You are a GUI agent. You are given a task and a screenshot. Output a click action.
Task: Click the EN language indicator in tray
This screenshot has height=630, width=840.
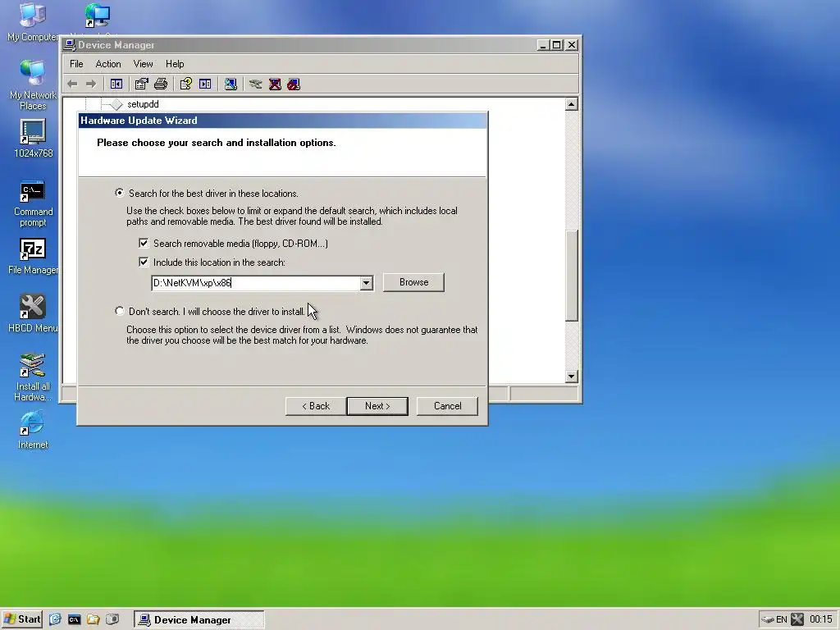(x=782, y=620)
